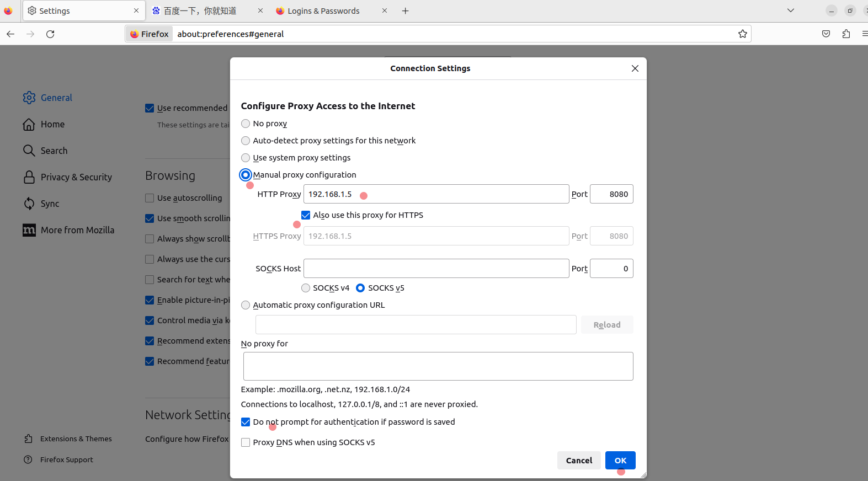
Task: Open the Pocket save icon
Action: point(826,34)
